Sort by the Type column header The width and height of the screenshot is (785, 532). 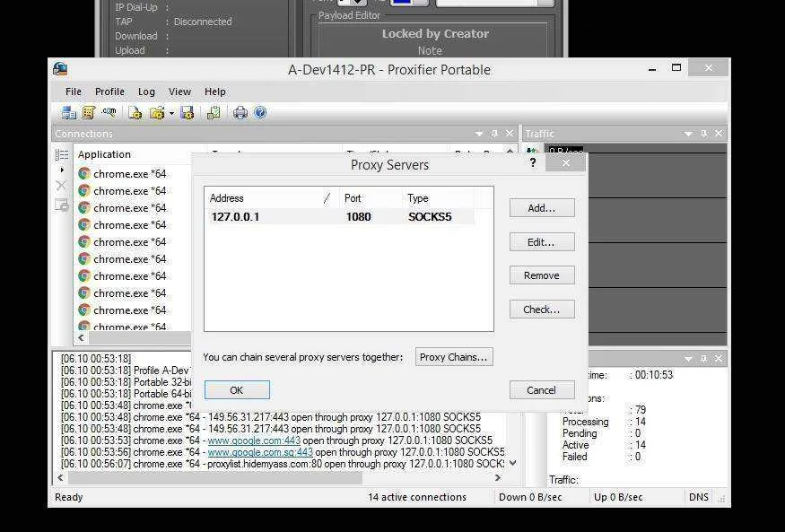pyautogui.click(x=438, y=198)
